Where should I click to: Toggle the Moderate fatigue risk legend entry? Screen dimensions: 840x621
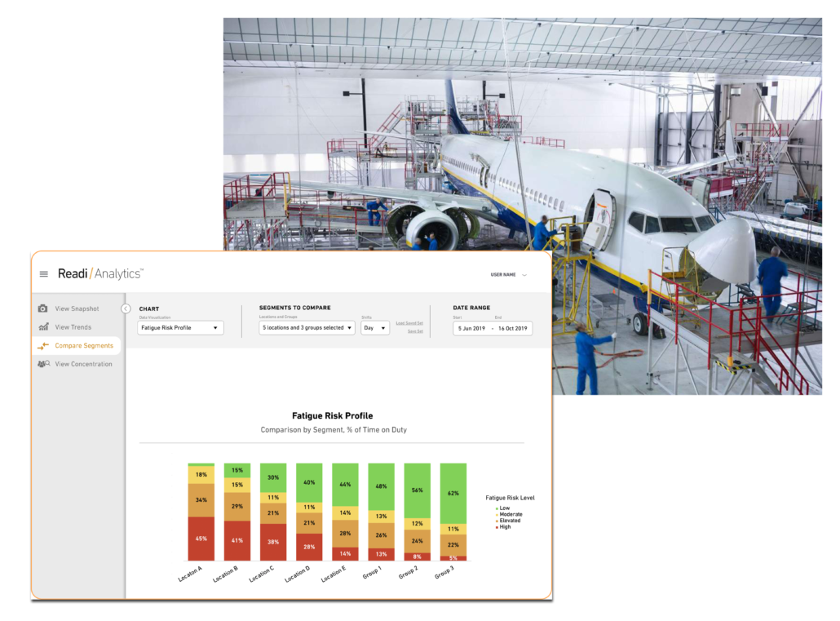click(511, 514)
